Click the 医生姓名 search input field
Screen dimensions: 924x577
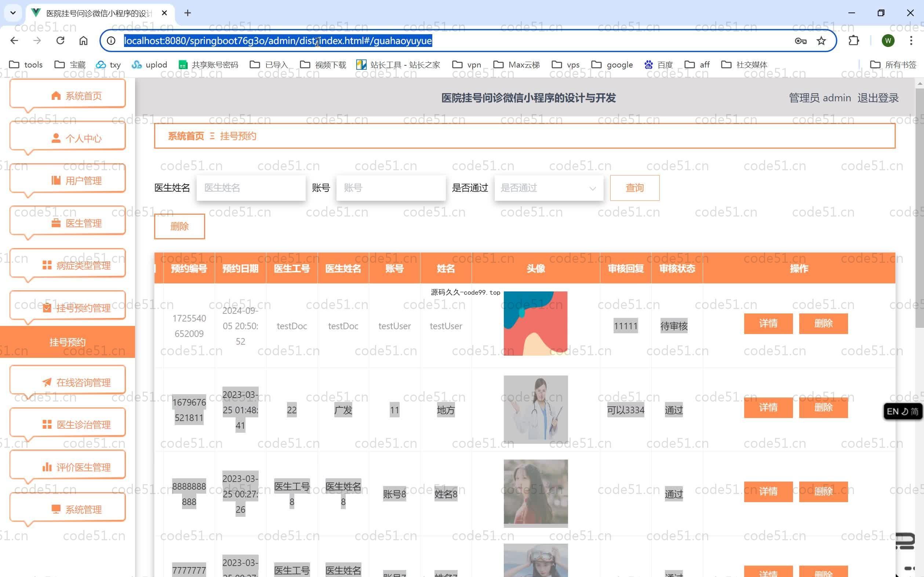click(251, 188)
